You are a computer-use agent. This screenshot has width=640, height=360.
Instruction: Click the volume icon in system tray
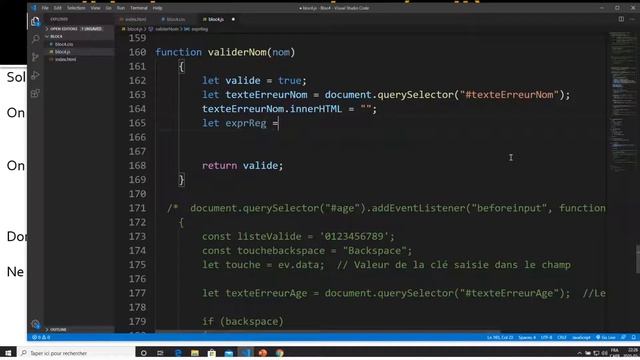[604, 353]
